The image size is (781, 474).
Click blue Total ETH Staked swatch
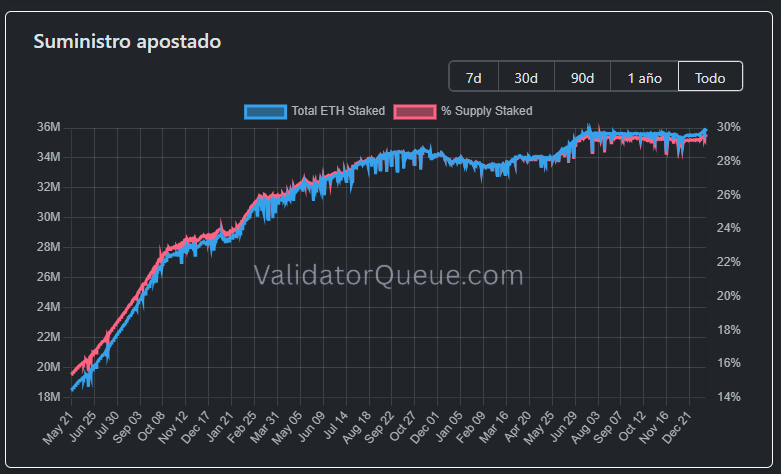265,111
